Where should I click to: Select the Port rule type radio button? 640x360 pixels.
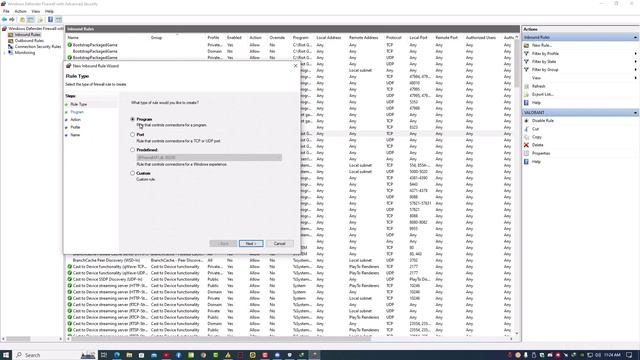tap(132, 134)
